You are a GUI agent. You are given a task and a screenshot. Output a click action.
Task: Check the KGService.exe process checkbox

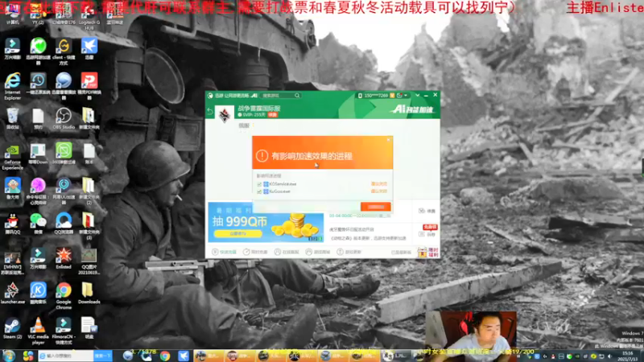[x=259, y=184]
